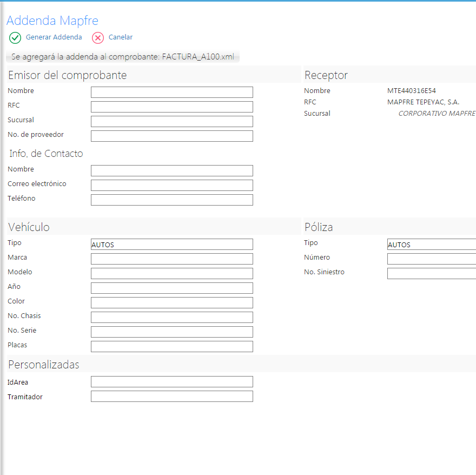The height and width of the screenshot is (475, 476).
Task: Click the IdArea input under Personalizadas
Action: [171, 382]
